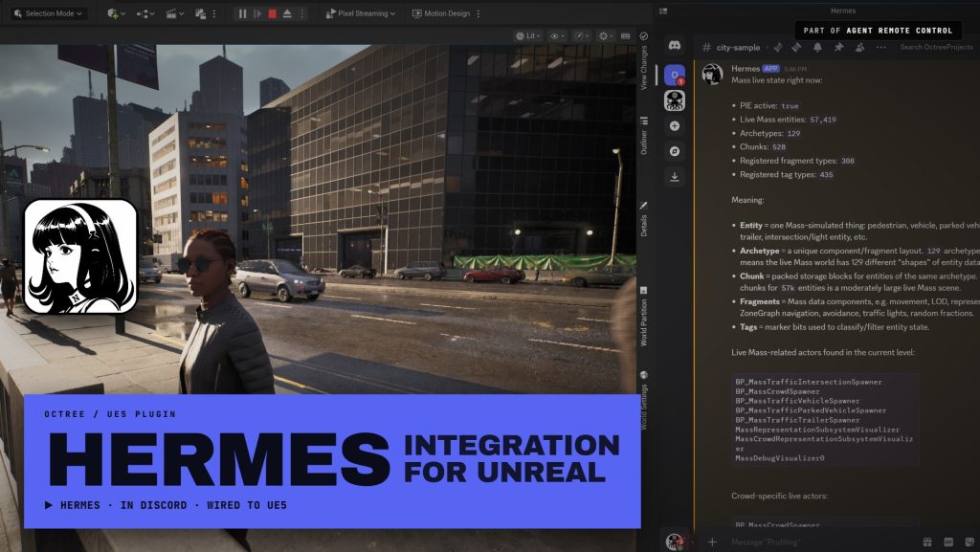
Task: Click the eject from player button
Action: click(x=287, y=13)
